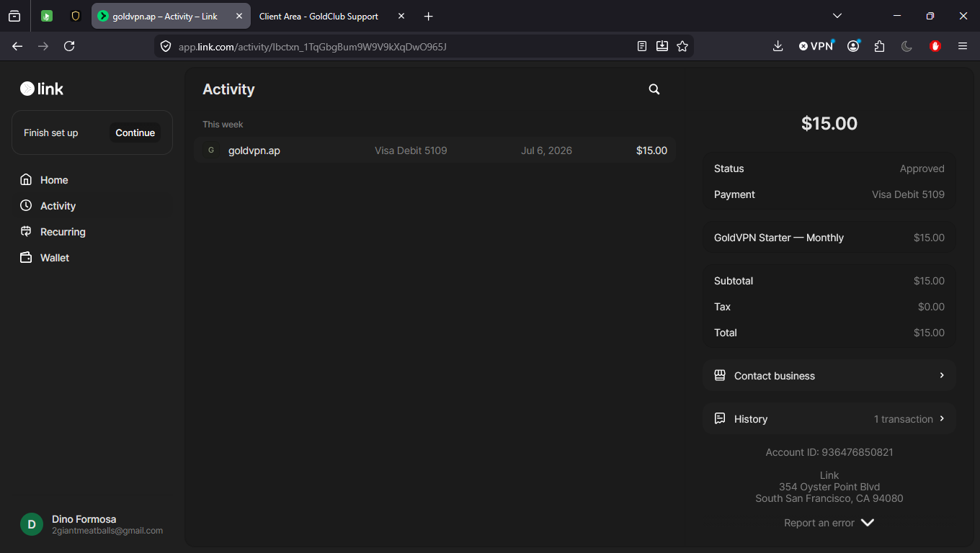Click GoldVPN Starter — Monthly line item
Image resolution: width=980 pixels, height=553 pixels.
[x=829, y=238]
